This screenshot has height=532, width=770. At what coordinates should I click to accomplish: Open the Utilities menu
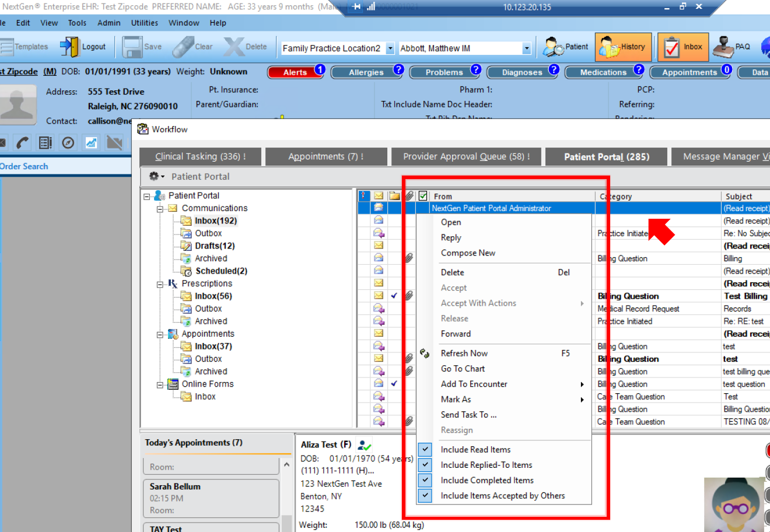point(144,23)
